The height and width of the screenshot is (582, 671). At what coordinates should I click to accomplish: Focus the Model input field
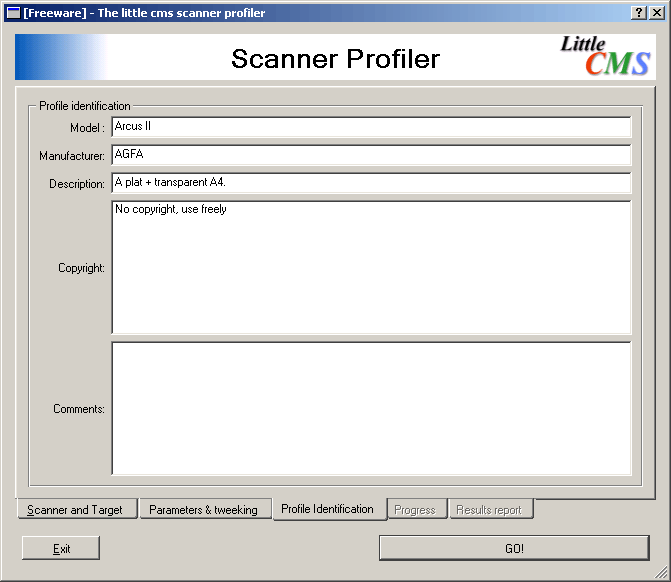(x=371, y=127)
